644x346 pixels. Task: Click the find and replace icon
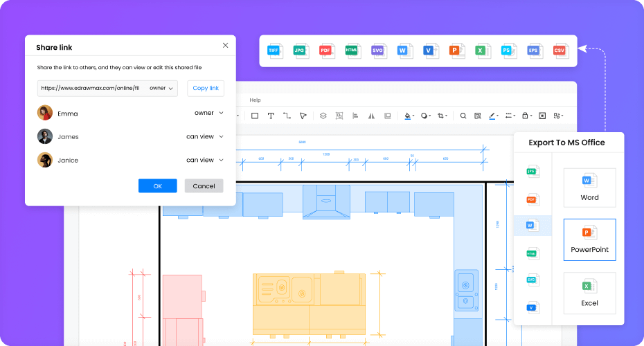(477, 116)
